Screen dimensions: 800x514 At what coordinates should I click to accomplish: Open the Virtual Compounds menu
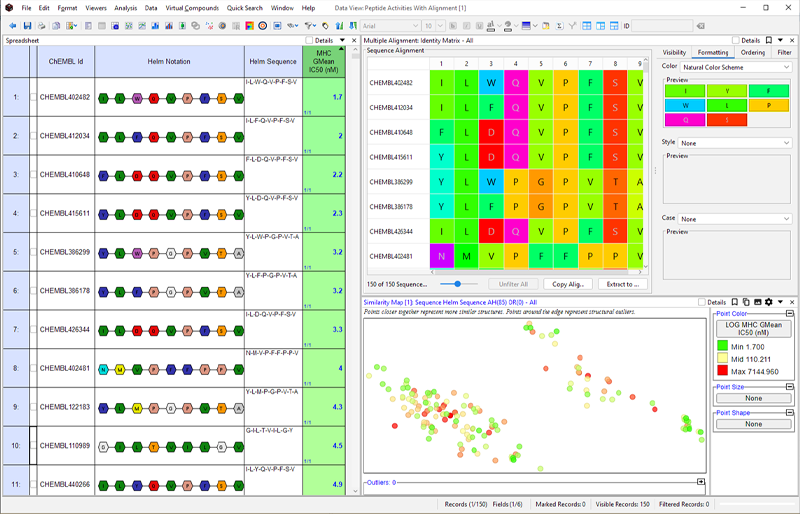[x=192, y=8]
